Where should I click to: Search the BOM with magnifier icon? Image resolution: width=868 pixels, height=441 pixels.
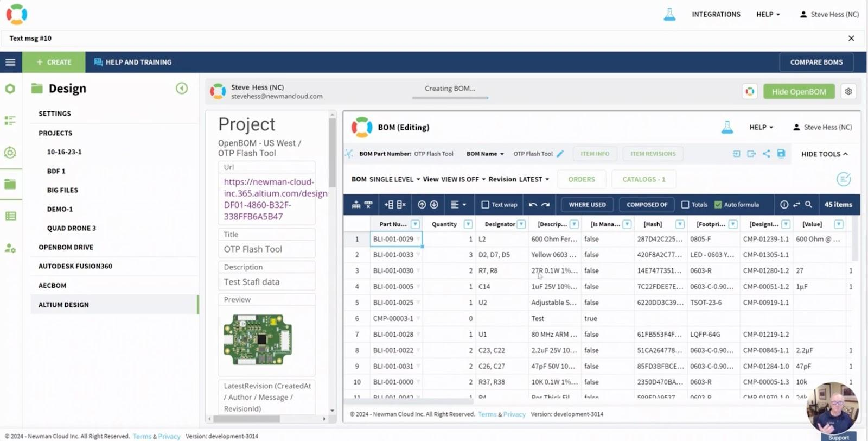coord(808,205)
